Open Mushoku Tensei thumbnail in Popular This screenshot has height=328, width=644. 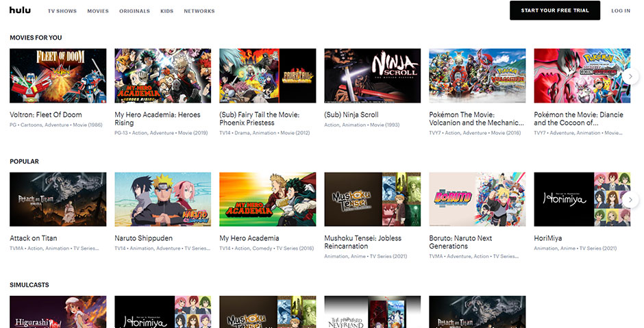[373, 199]
